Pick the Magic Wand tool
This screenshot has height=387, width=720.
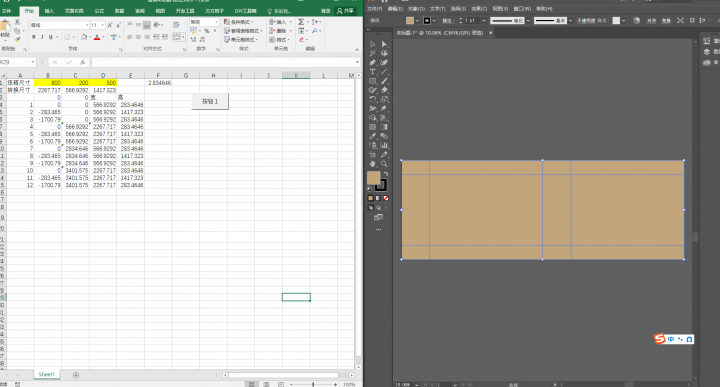(372, 53)
